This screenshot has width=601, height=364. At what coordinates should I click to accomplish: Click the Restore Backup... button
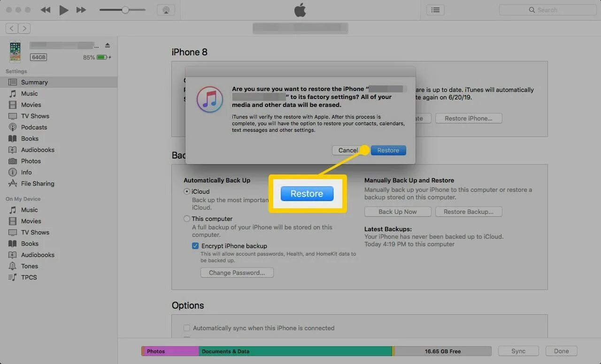pyautogui.click(x=469, y=212)
